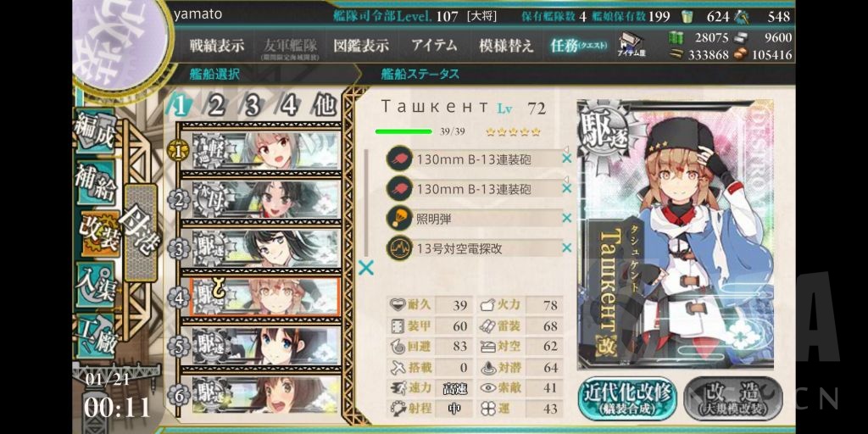
Task: Remove the first 130mm B-13連装砲 with X
Action: click(566, 159)
